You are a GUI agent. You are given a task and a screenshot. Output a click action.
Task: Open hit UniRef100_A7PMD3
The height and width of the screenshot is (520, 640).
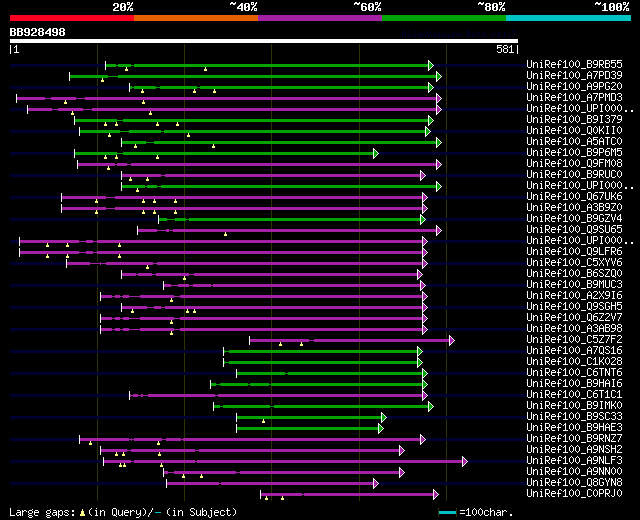tap(574, 98)
